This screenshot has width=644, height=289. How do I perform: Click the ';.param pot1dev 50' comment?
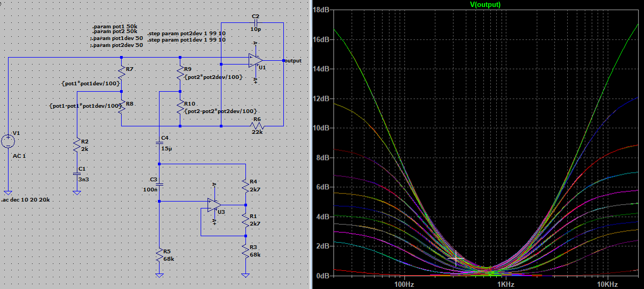coord(117,38)
